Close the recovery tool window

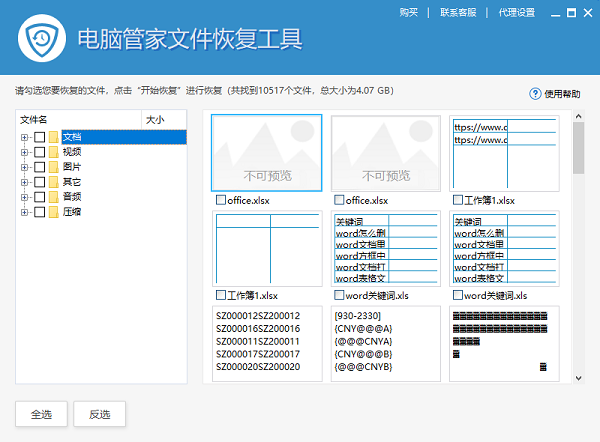588,13
